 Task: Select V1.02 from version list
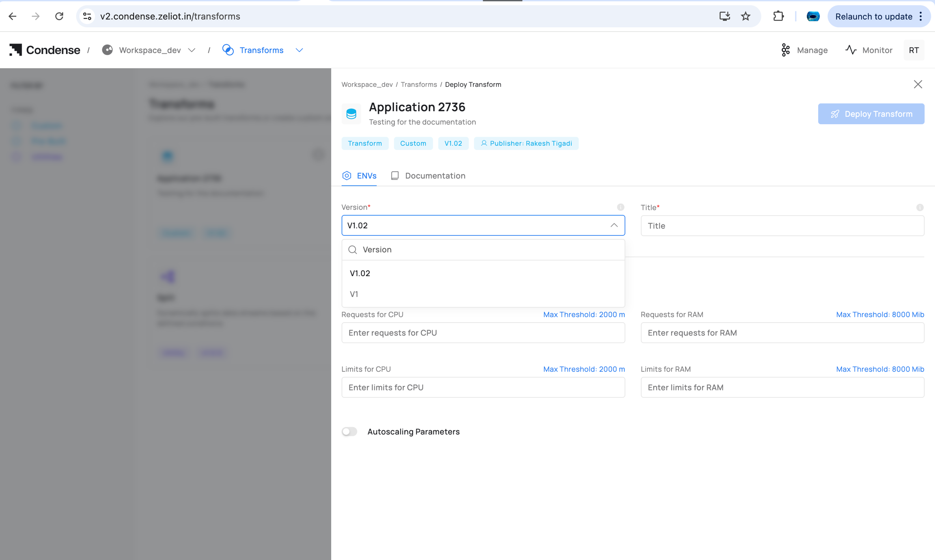(x=360, y=273)
